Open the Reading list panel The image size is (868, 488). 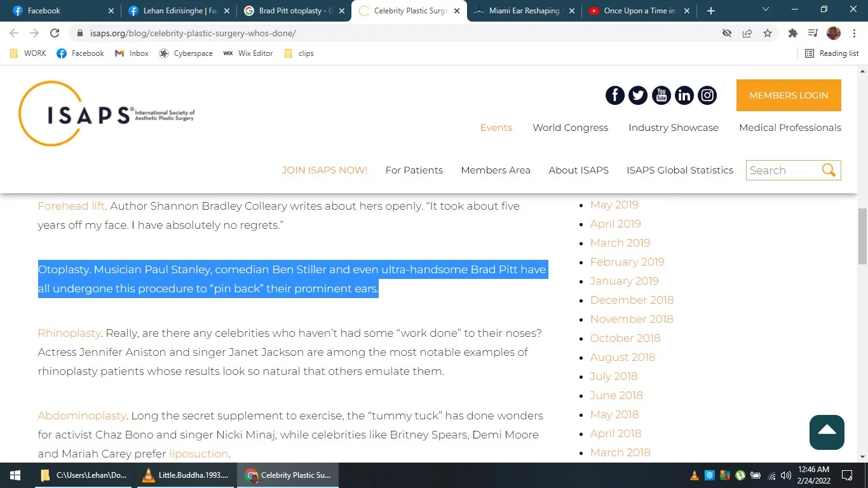(832, 53)
